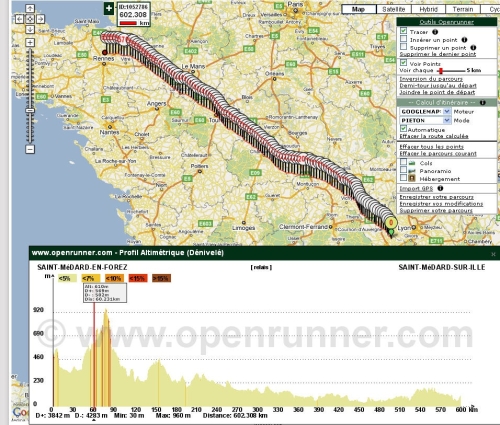Click the red end marker near Rennes

105,52
